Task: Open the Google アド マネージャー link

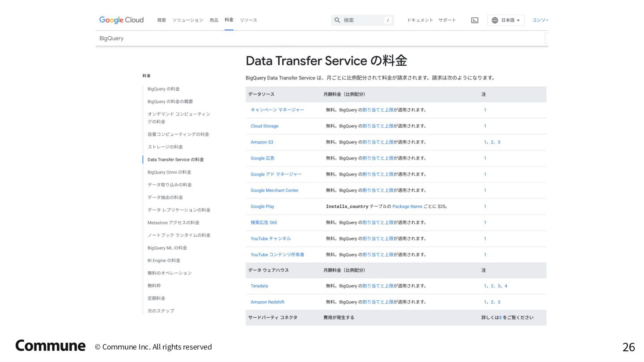Action: point(276,174)
